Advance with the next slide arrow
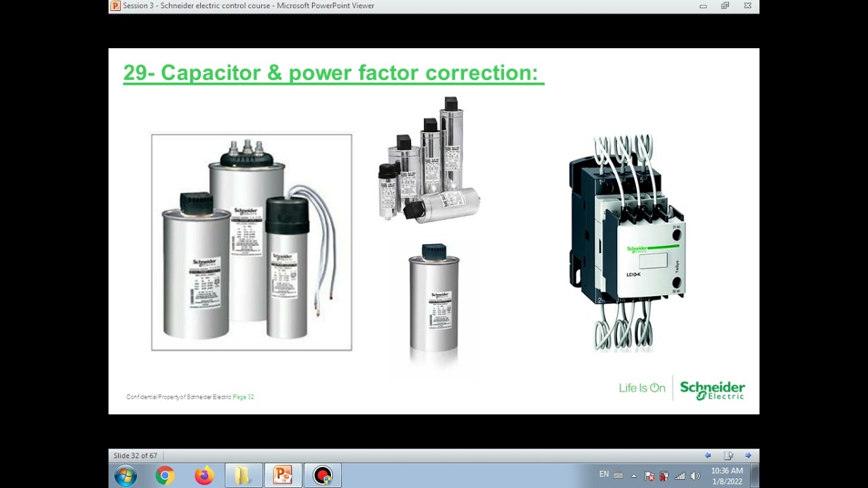The width and height of the screenshot is (868, 488). [x=748, y=455]
